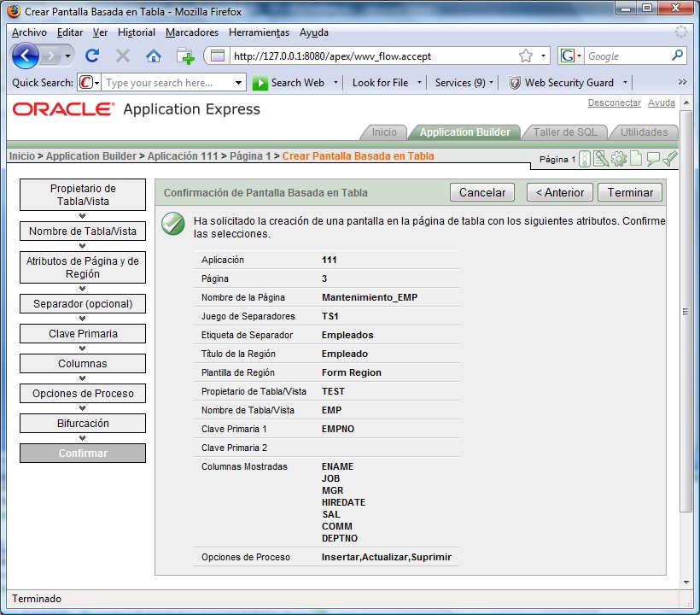This screenshot has width=700, height=615.
Task: Click the Oracle logo
Action: pyautogui.click(x=63, y=109)
